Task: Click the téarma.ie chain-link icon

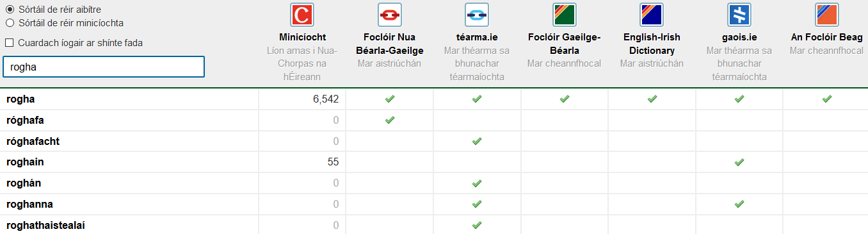Action: coord(477,15)
